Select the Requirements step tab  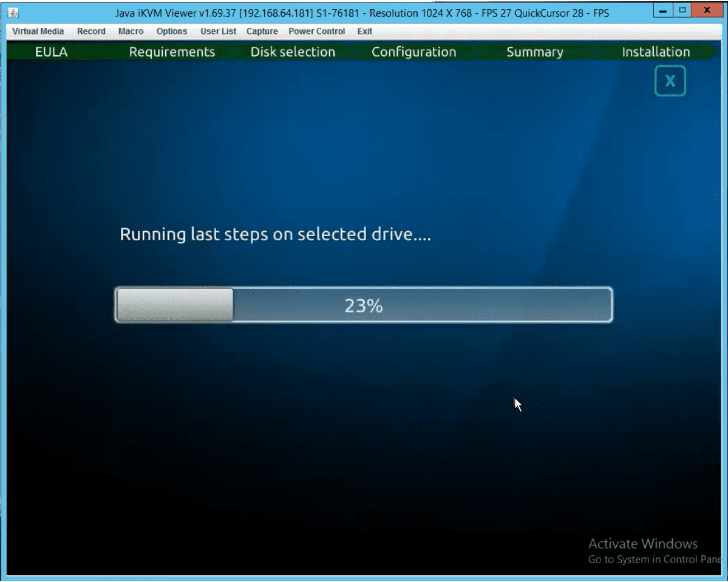pos(172,52)
